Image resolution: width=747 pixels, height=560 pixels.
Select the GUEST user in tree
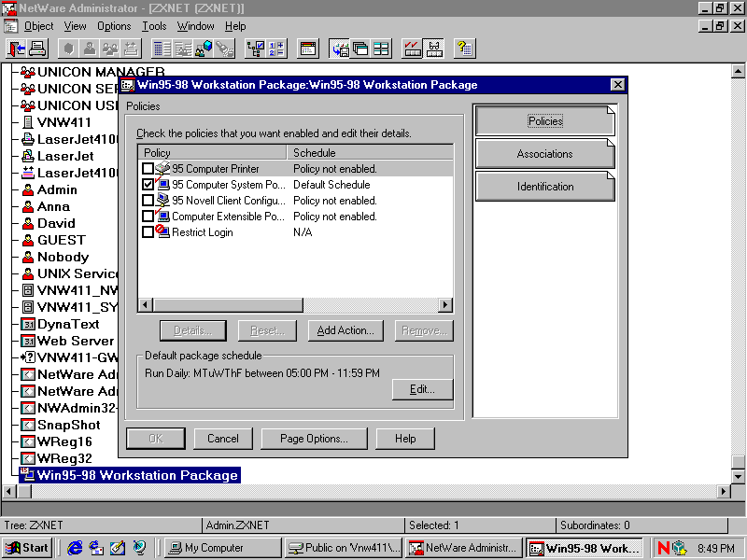pos(62,240)
